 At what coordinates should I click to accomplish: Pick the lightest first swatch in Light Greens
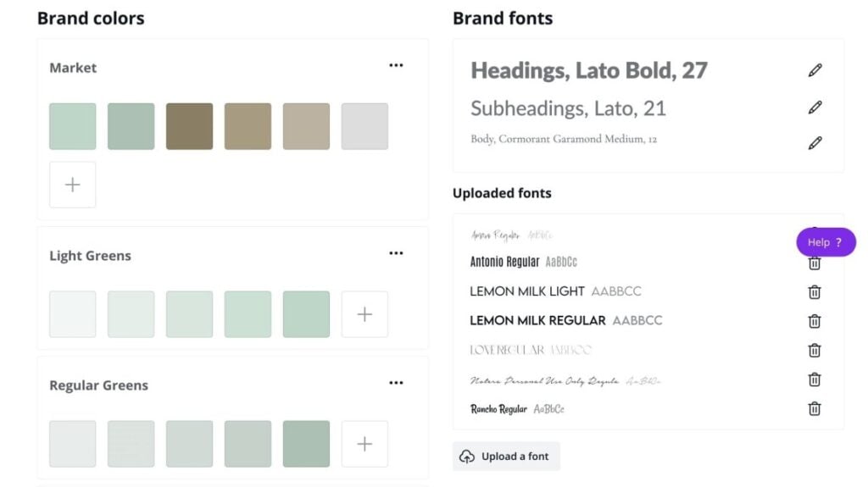click(73, 314)
